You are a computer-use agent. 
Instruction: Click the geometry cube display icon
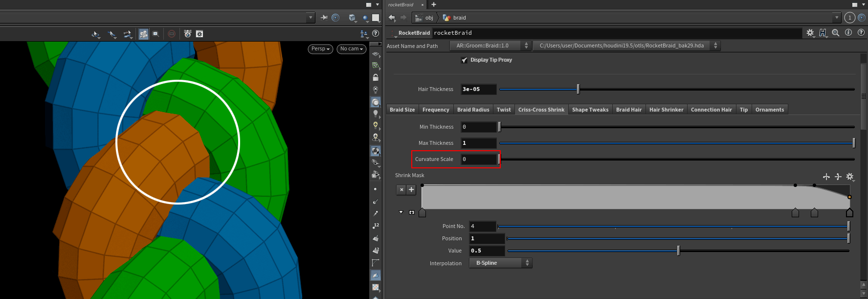353,18
